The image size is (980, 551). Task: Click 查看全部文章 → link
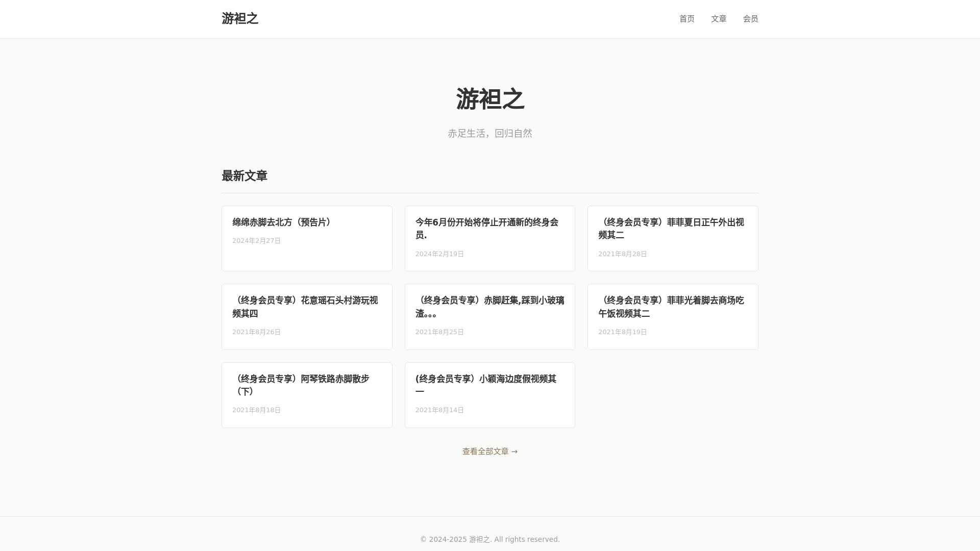tap(490, 452)
